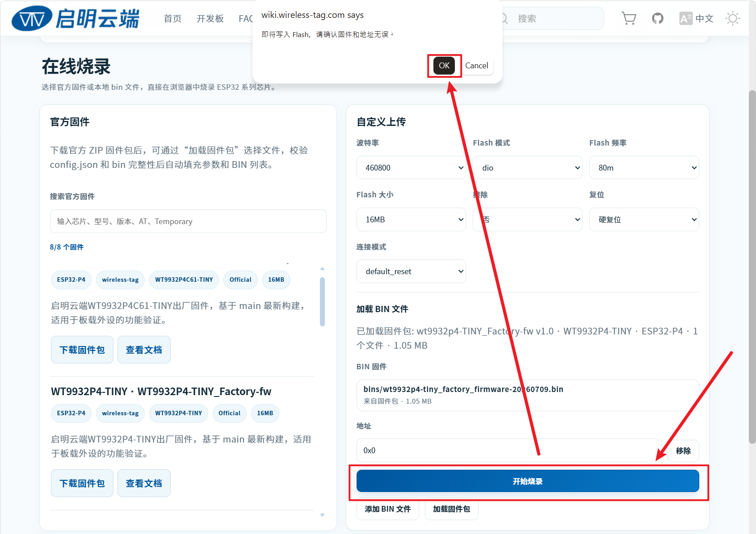Open the 擦除 dropdown showing 否

[x=528, y=219]
